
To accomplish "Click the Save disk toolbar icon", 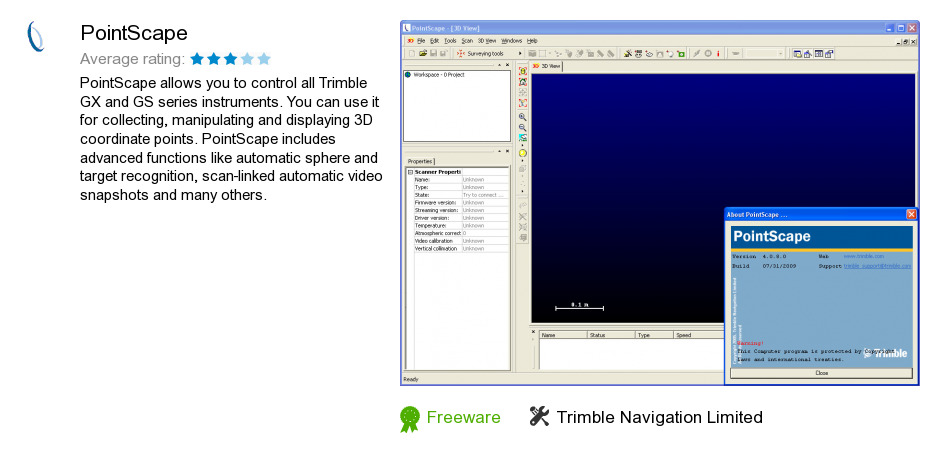I will [433, 53].
